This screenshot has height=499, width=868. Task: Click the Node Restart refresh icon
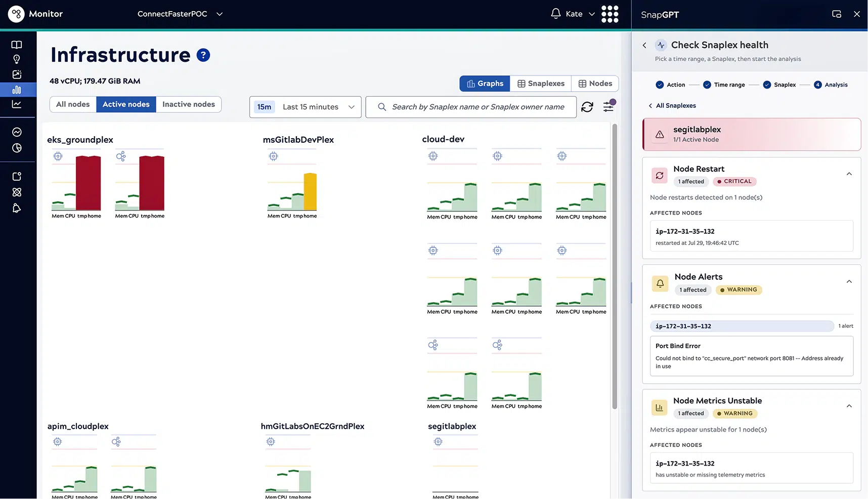click(660, 176)
